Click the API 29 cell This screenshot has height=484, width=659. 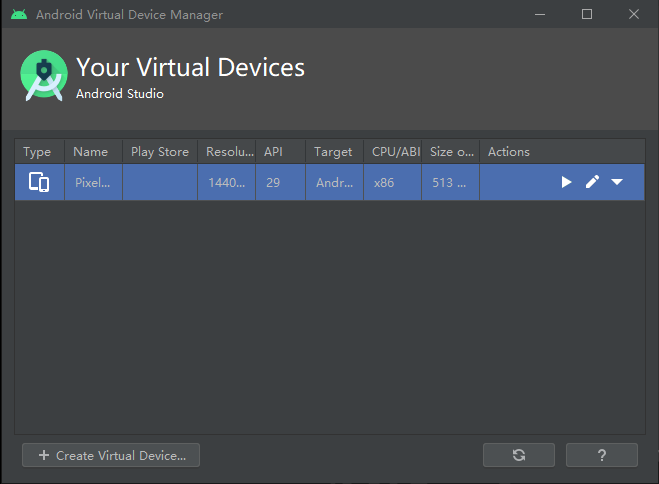(x=281, y=182)
